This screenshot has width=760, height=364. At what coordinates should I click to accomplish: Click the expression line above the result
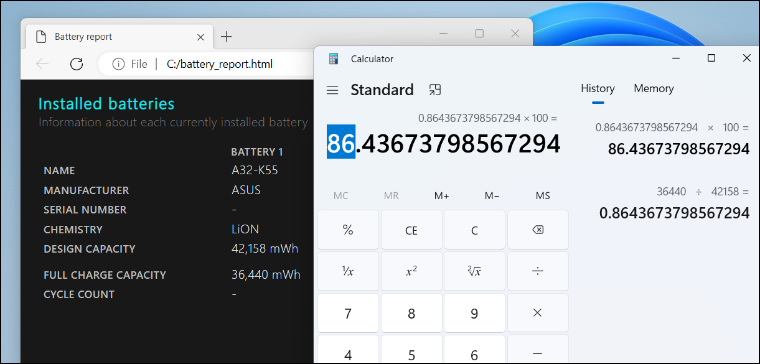pyautogui.click(x=488, y=118)
